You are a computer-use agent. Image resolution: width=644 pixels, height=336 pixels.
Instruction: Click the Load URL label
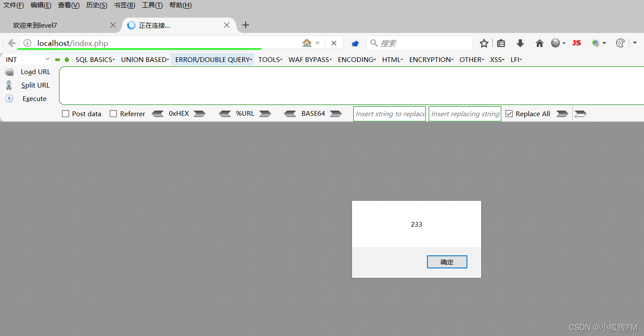36,72
